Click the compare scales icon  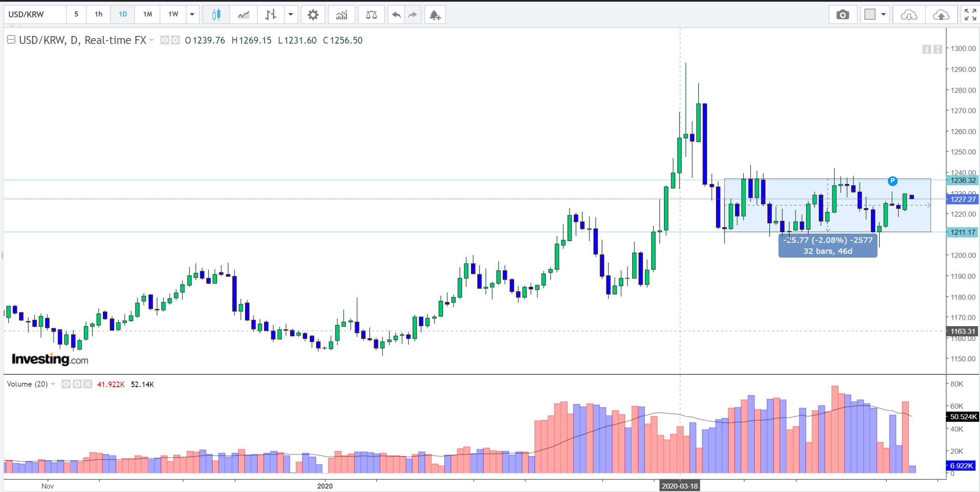[x=371, y=15]
